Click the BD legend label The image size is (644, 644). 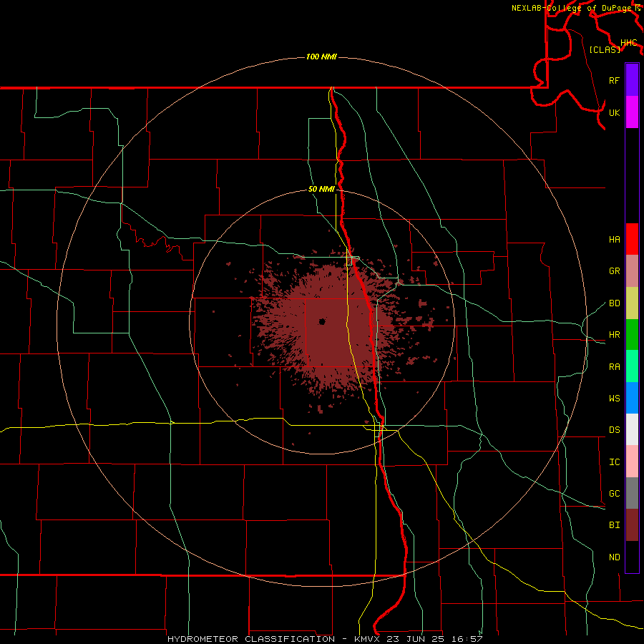point(614,303)
